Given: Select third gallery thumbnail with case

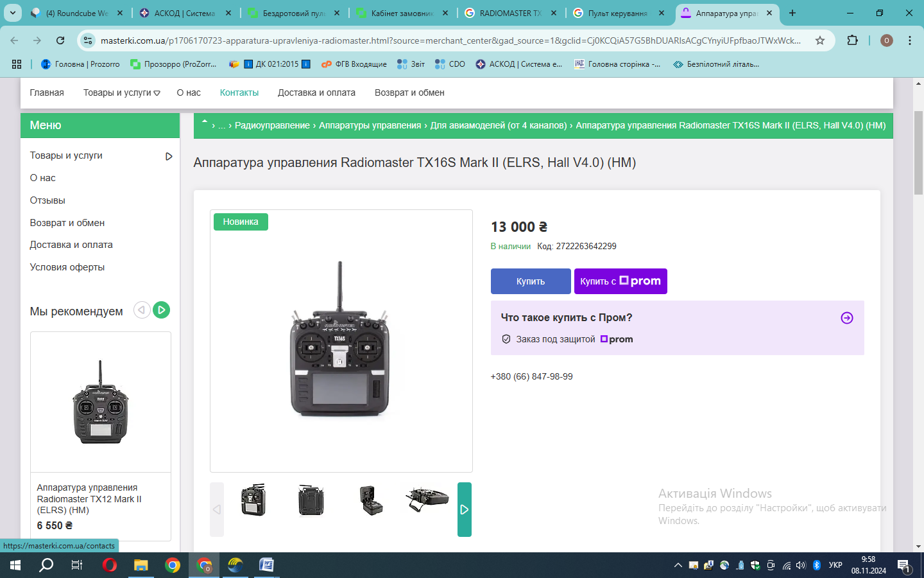Looking at the screenshot, I should pos(370,500).
